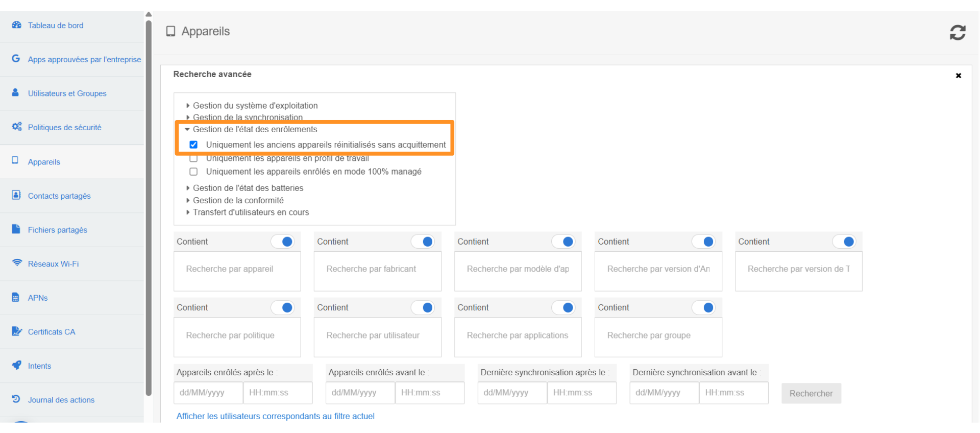
Task: Open Contacts partagés in the sidebar
Action: [59, 196]
